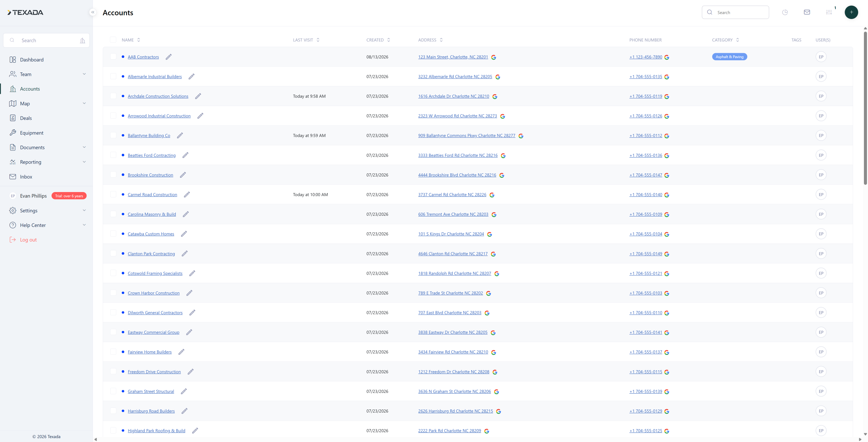Viewport: 868px width, 442px height.
Task: Click the green plus add button
Action: (x=851, y=12)
